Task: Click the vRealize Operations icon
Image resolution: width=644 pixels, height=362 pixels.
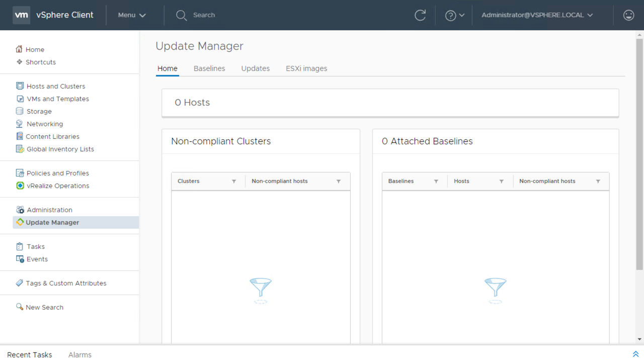Action: click(x=20, y=186)
